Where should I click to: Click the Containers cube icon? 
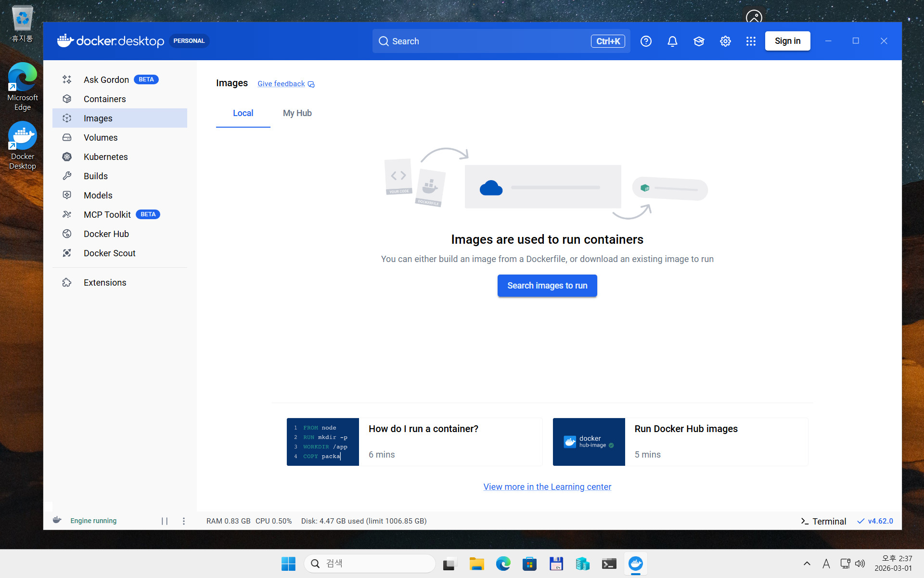(67, 99)
